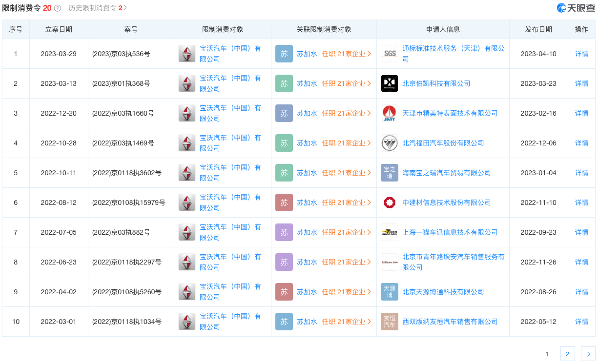Click the 立案日期 column header

click(59, 29)
